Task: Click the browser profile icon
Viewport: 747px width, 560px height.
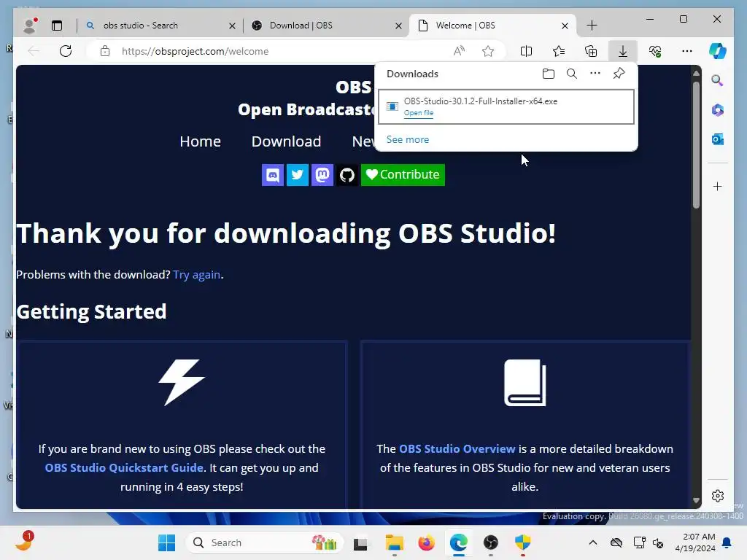Action: tap(31, 26)
